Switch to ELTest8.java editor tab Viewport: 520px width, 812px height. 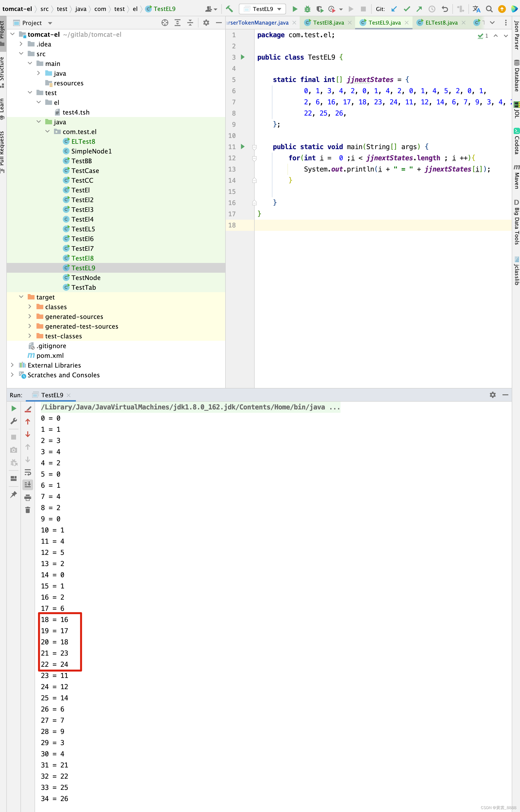tap(441, 23)
